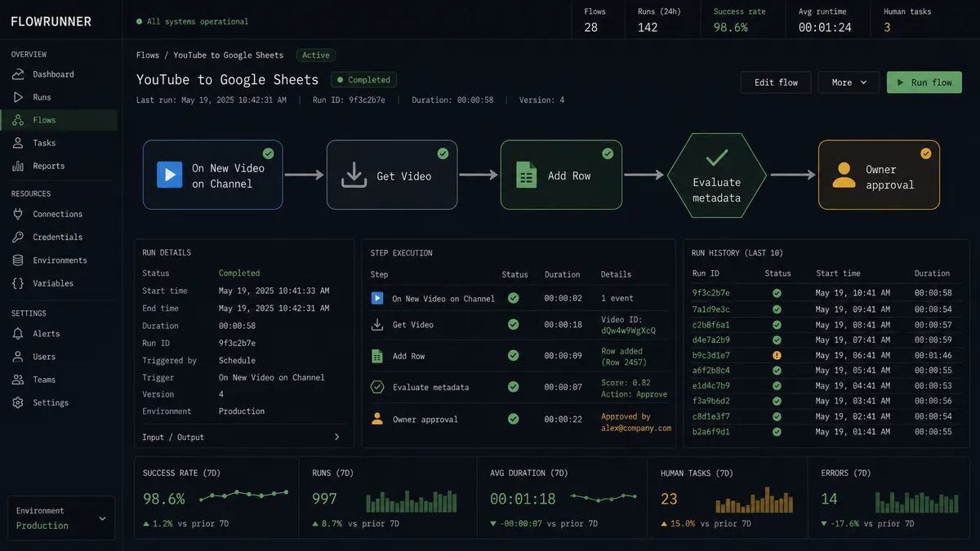980x551 pixels.
Task: Go to Runs in the sidebar
Action: click(x=59, y=97)
